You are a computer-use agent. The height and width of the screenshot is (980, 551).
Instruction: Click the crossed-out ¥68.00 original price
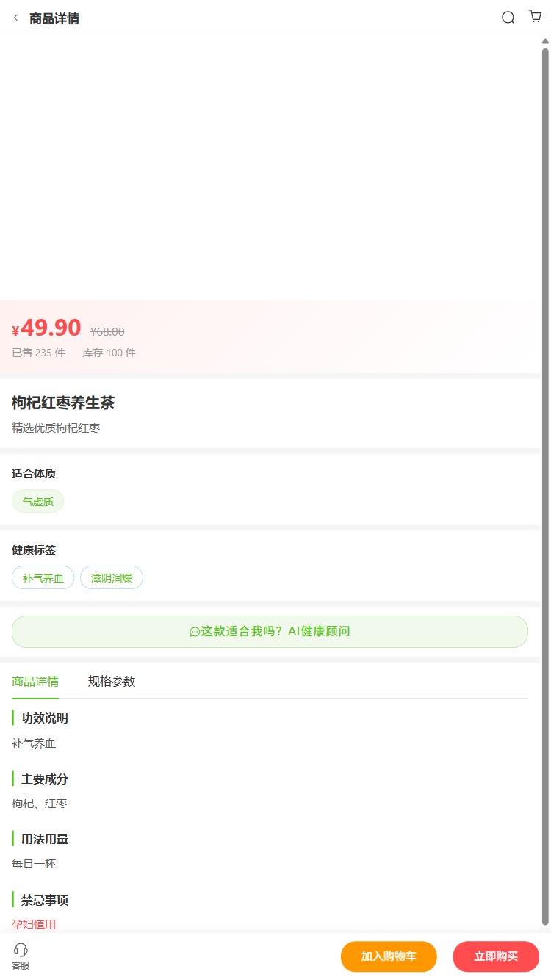(107, 331)
